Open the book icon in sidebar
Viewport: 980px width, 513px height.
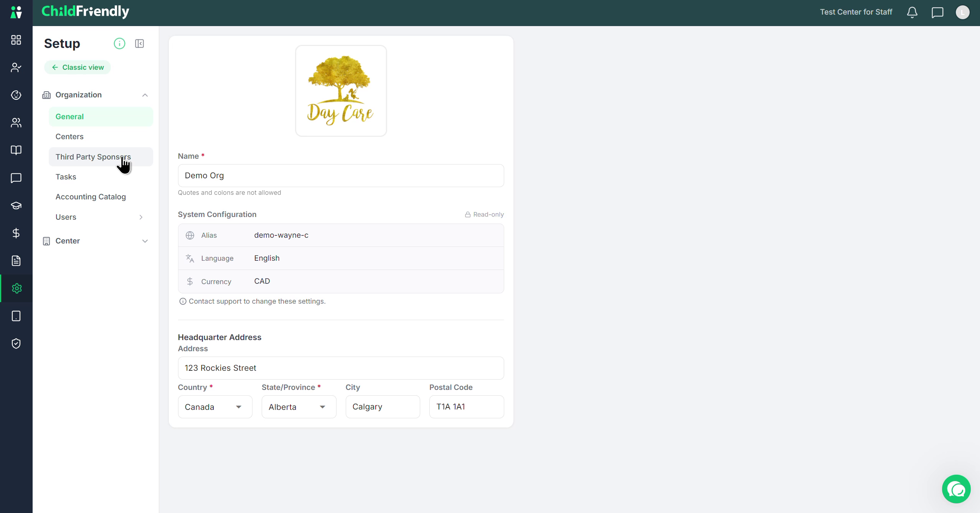coord(16,150)
